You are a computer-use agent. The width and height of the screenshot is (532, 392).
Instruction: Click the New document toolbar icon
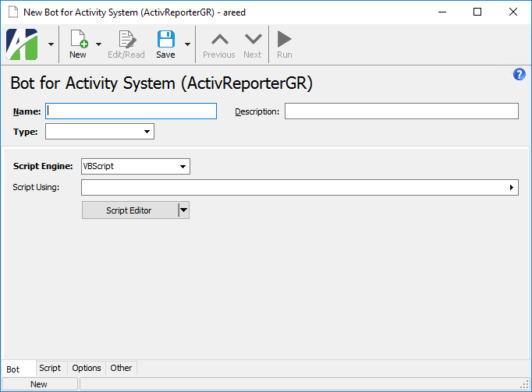tap(78, 41)
